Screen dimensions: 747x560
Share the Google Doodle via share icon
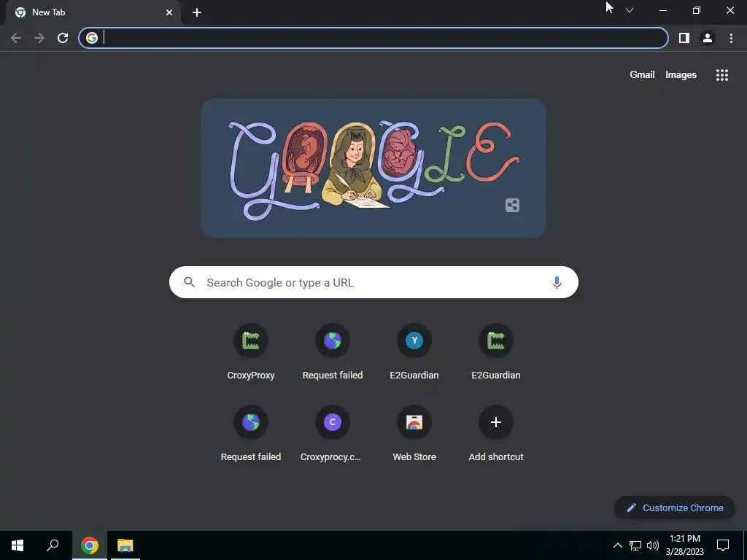[512, 205]
